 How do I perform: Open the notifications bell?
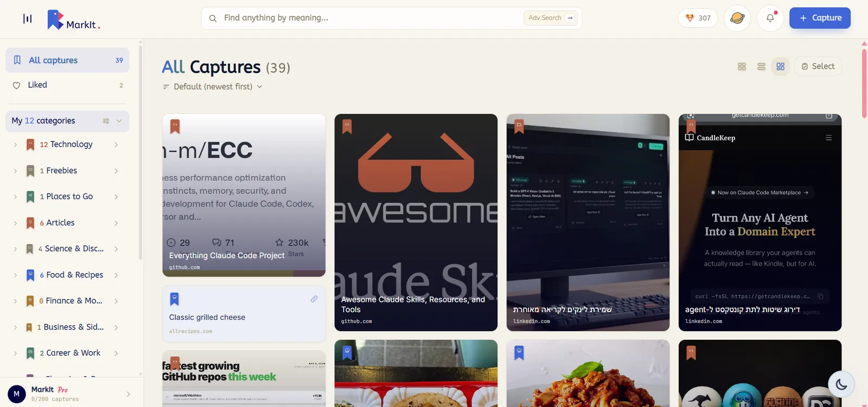coord(770,18)
